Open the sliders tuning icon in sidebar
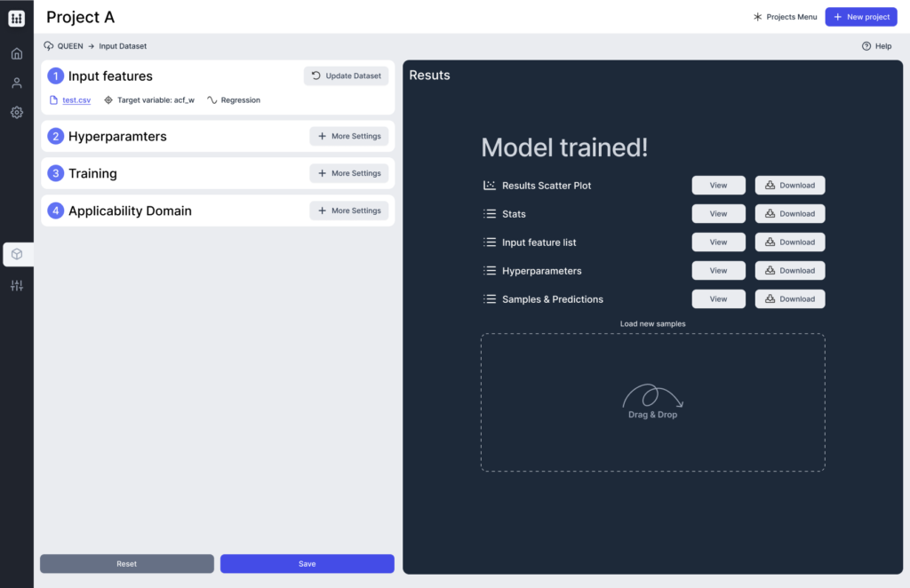This screenshot has height=588, width=910. 16,285
